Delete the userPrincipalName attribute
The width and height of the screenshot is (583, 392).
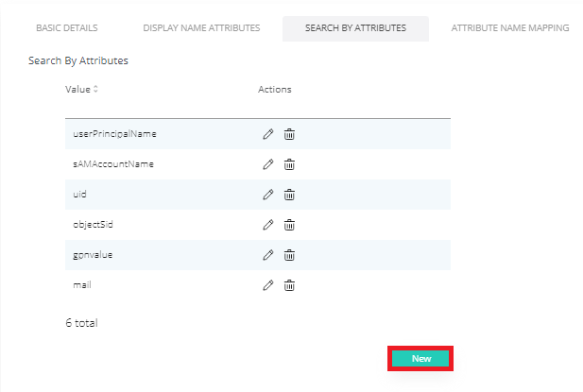coord(290,134)
